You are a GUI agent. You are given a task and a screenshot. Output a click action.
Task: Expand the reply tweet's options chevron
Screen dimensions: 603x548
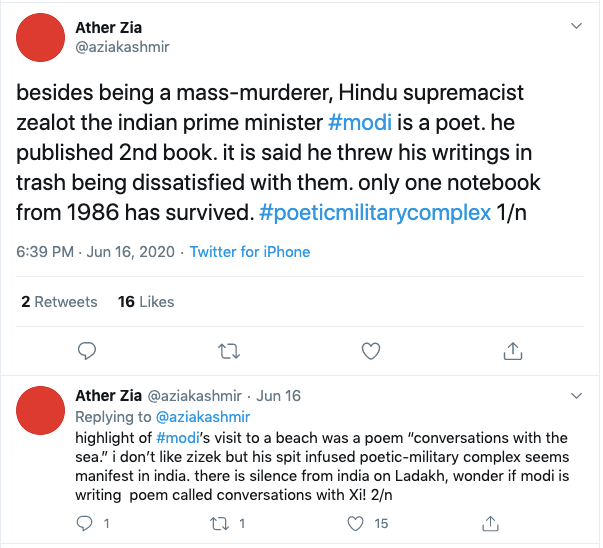(575, 397)
